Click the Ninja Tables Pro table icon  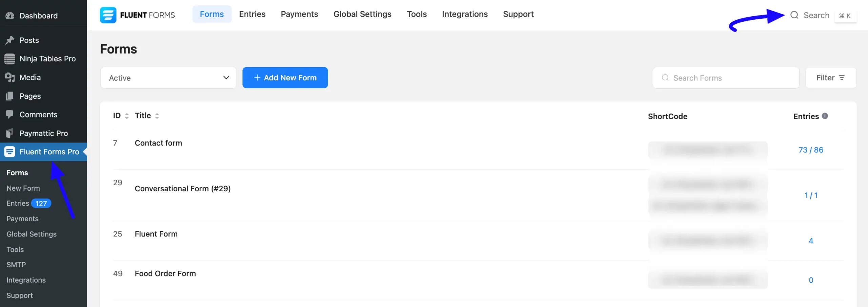click(9, 59)
